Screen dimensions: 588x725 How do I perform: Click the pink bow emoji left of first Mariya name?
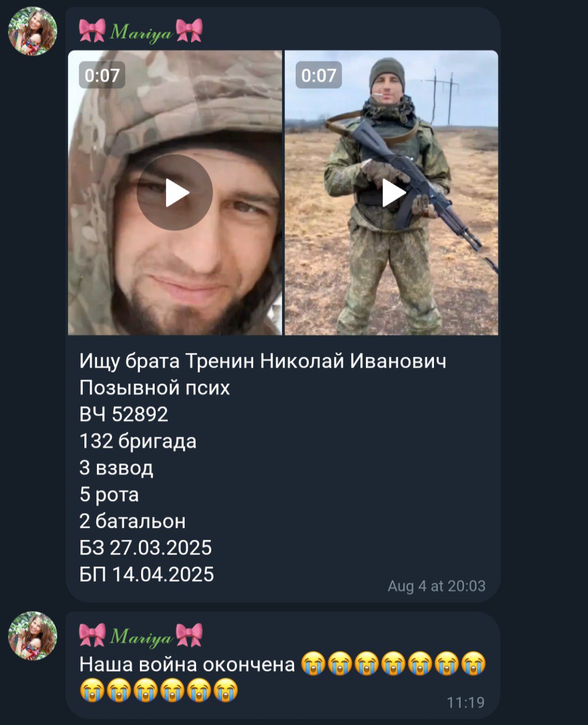coord(92,31)
